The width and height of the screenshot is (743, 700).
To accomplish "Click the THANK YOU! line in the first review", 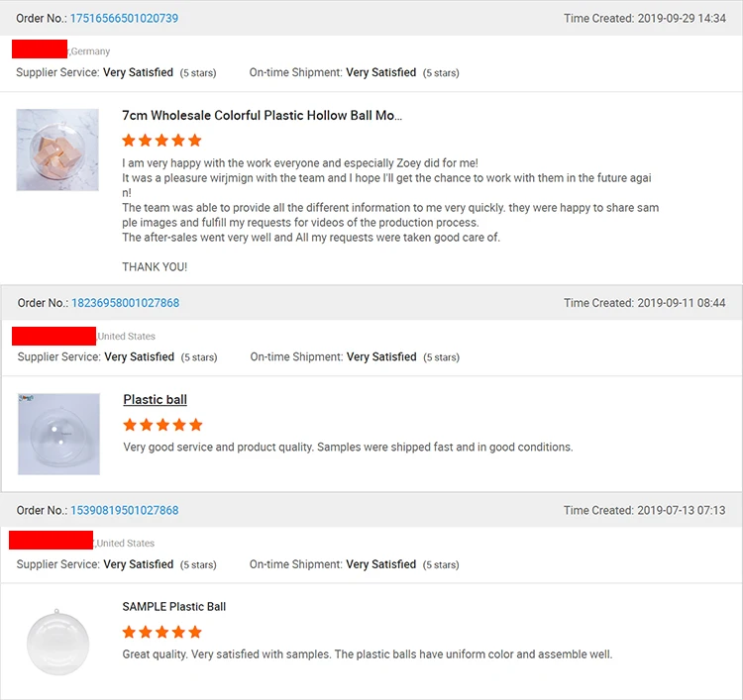I will 155,267.
